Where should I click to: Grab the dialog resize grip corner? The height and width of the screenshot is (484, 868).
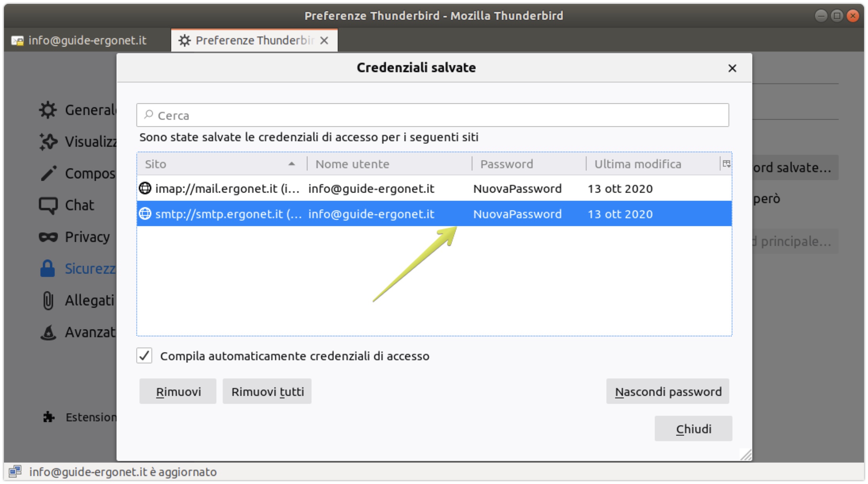(x=746, y=455)
